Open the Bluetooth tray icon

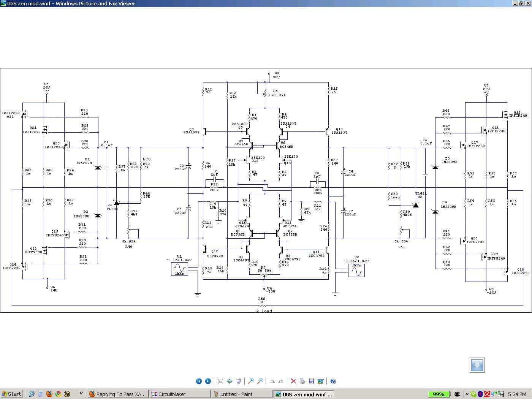[480, 394]
